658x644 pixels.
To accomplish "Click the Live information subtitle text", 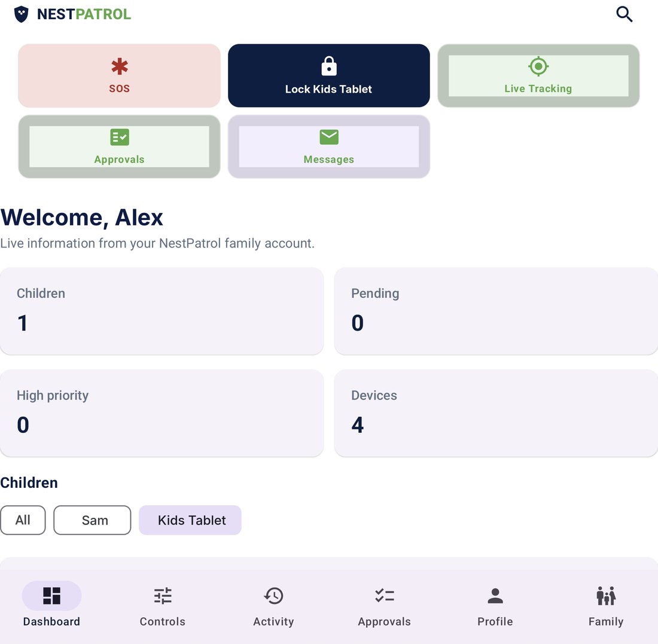I will coord(157,243).
